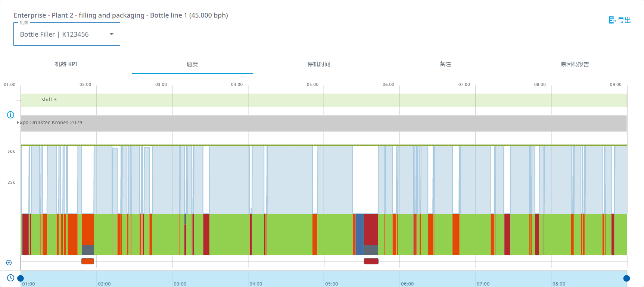
Task: Open the 停机时间 tab
Action: pyautogui.click(x=318, y=64)
